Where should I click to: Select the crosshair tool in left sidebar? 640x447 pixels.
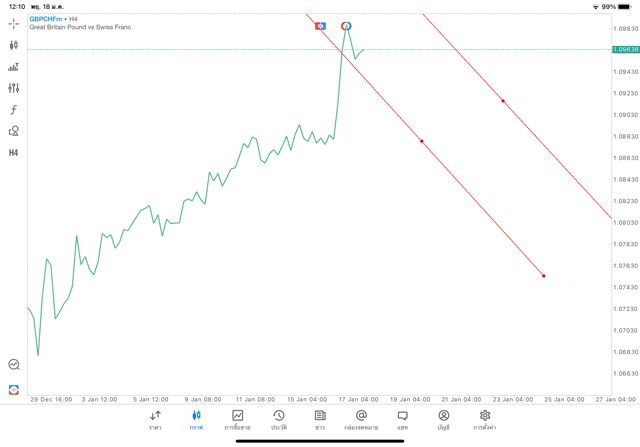point(13,23)
